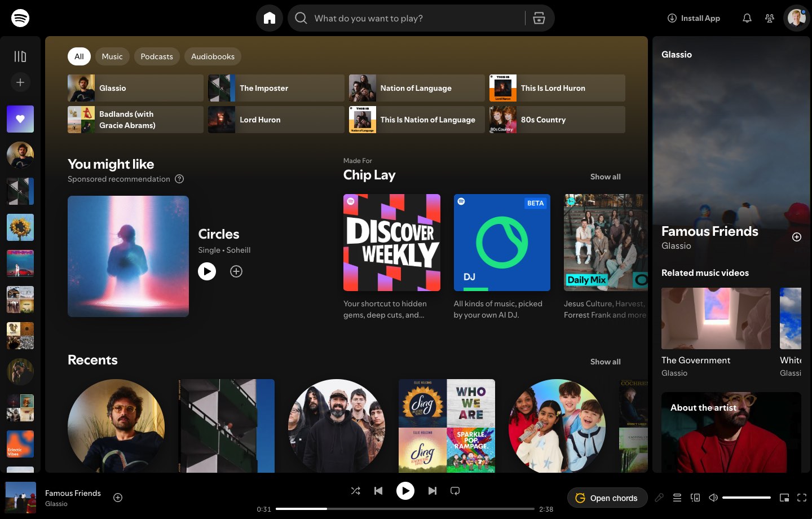Open the Browse icon in the search bar

(539, 18)
